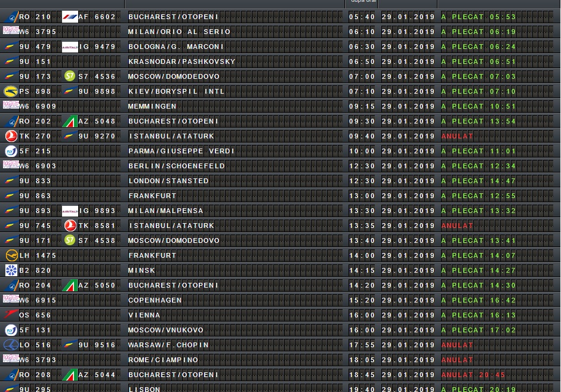Click the Air Moldova logo beside 9U 833
The width and height of the screenshot is (561, 392).
coord(11,181)
